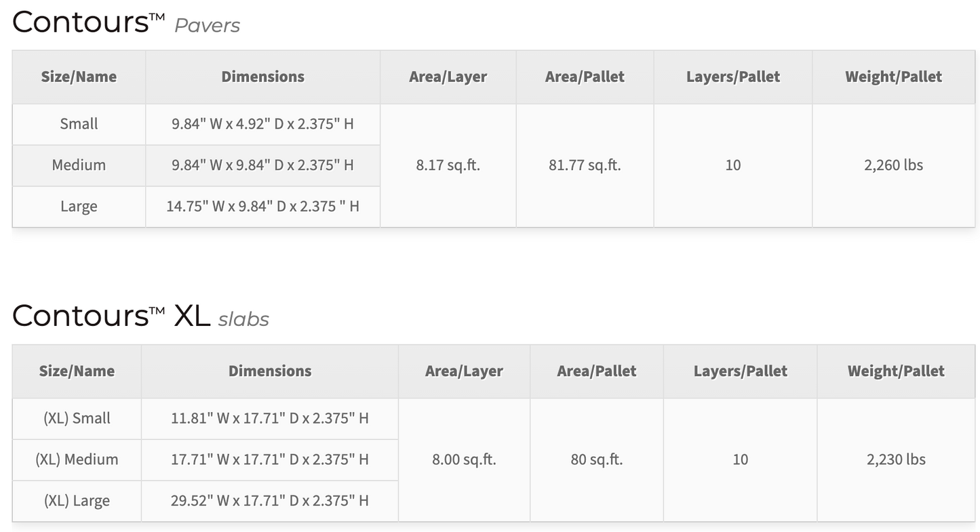
Task: Click the (XL) Small row name
Action: [77, 418]
